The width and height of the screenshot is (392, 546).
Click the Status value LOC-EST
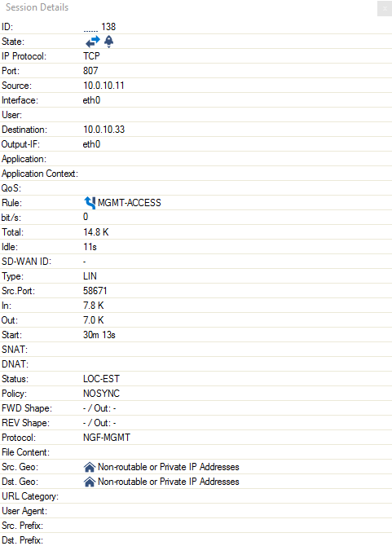tap(101, 379)
